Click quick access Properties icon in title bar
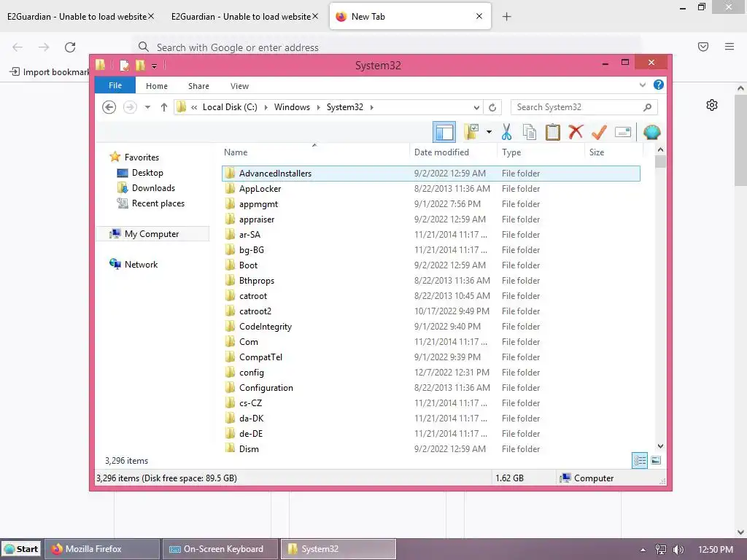747x560 pixels. pyautogui.click(x=124, y=65)
